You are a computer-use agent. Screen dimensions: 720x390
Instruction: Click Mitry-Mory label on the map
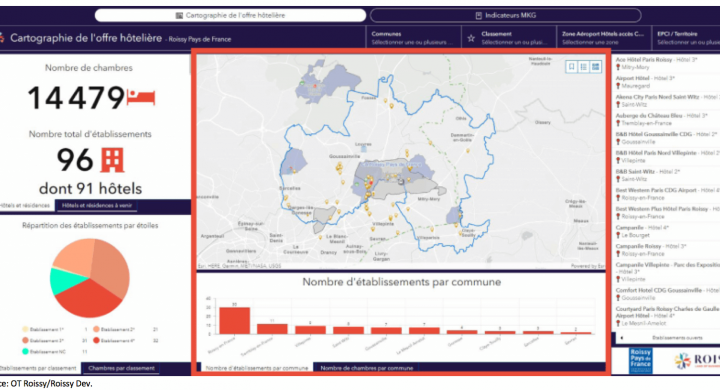pos(428,199)
